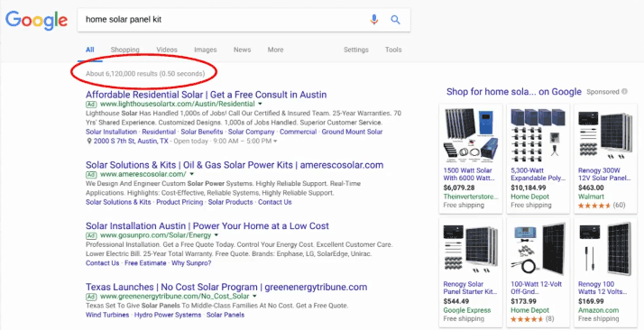Viewport: 644px width, 330px height.
Task: Click the Google logo
Action: pos(37,21)
